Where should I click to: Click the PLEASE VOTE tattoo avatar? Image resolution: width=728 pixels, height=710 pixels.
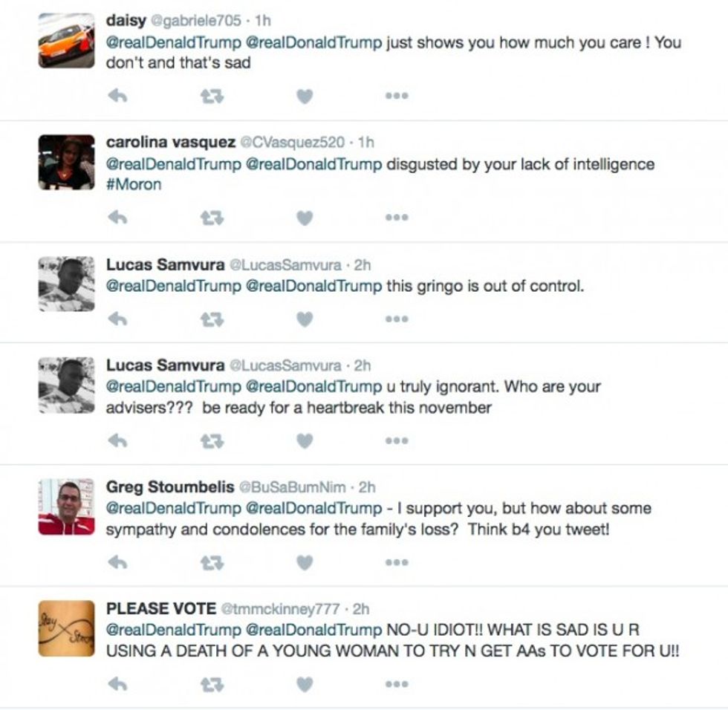[x=66, y=628]
